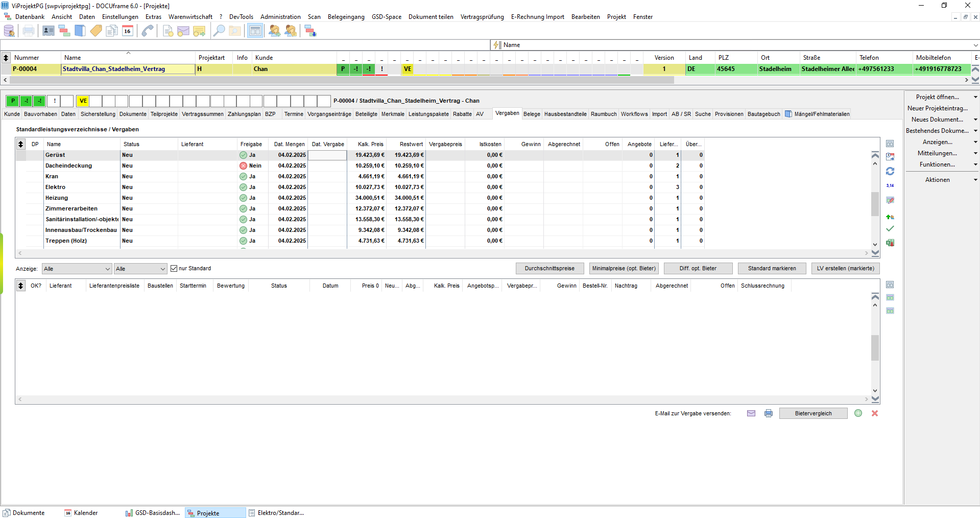Expand the 'Anzeigen...' dropdown
This screenshot has width=980, height=518.
(975, 142)
